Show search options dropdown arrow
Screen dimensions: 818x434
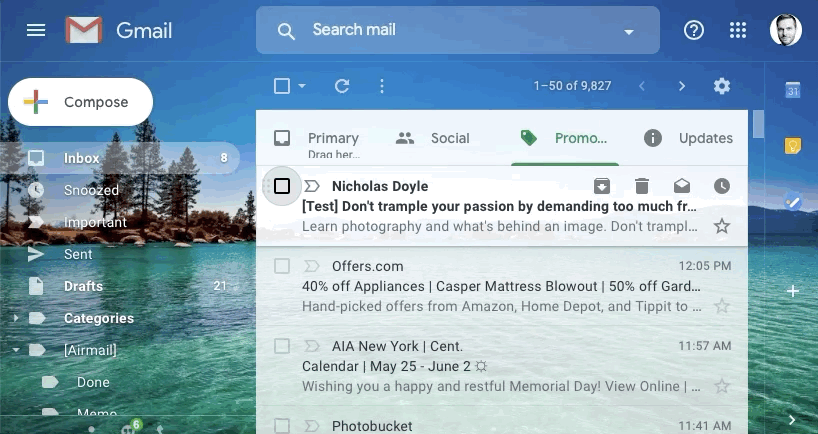click(629, 32)
